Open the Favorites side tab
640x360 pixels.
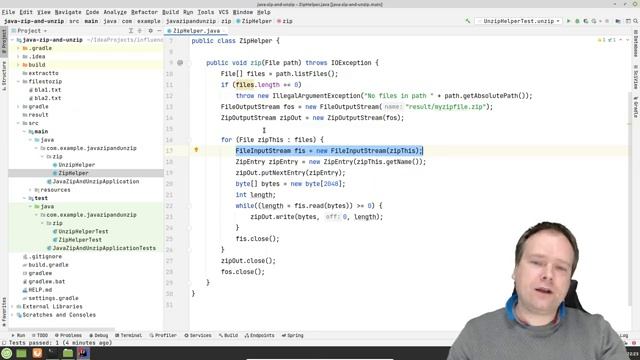tap(4, 312)
